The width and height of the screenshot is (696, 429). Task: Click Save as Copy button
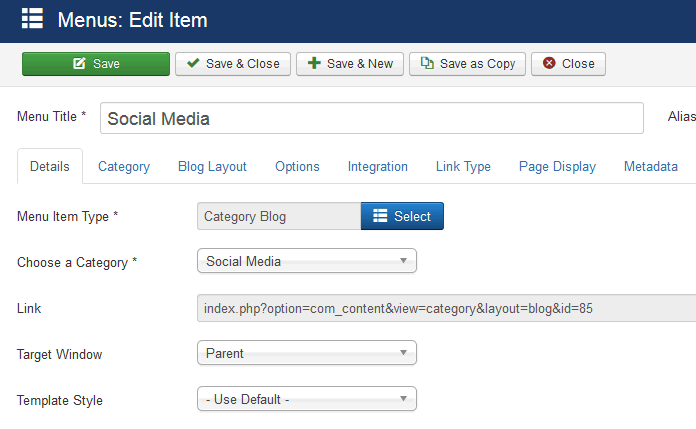468,64
